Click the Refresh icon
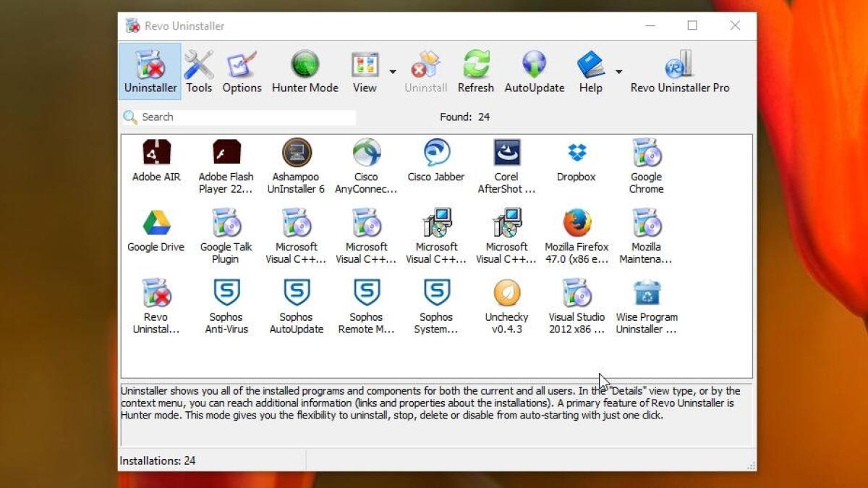868x488 pixels. coord(475,70)
